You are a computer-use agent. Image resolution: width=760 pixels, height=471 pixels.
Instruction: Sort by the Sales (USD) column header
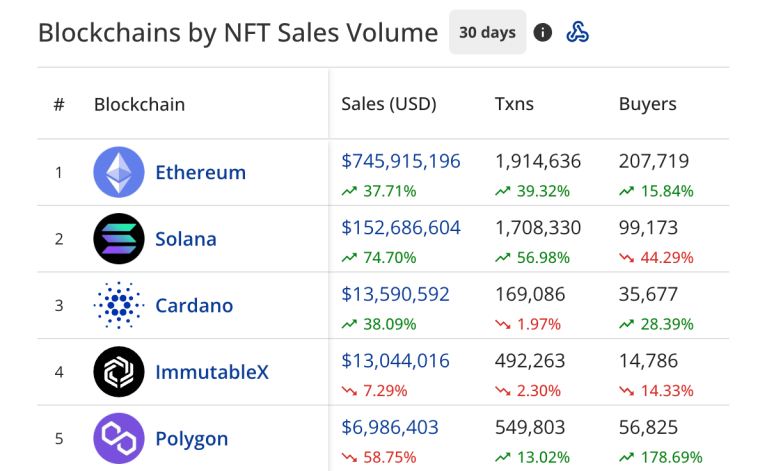[x=389, y=104]
